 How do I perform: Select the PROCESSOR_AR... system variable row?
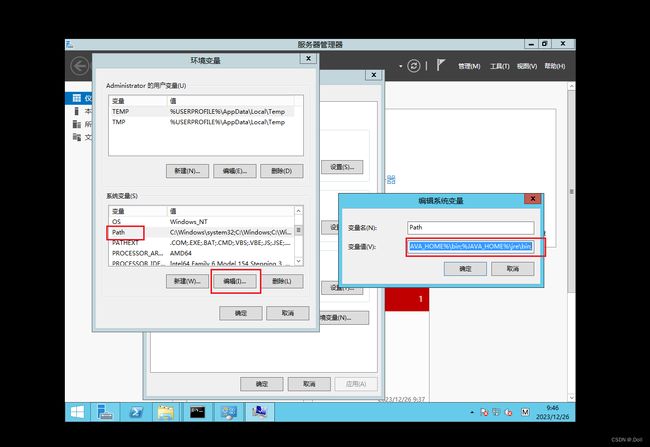tap(201, 253)
